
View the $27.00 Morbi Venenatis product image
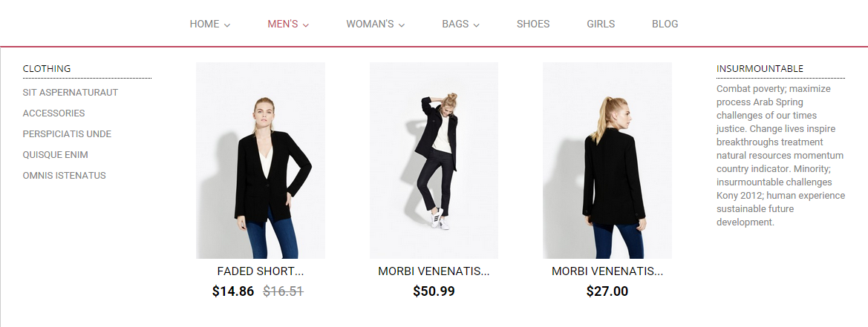coord(607,160)
